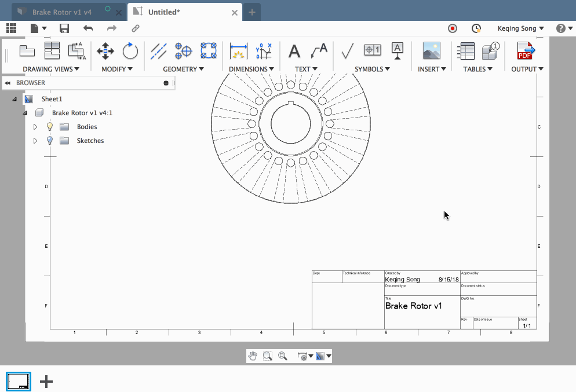Start recording with the red record button

point(453,28)
